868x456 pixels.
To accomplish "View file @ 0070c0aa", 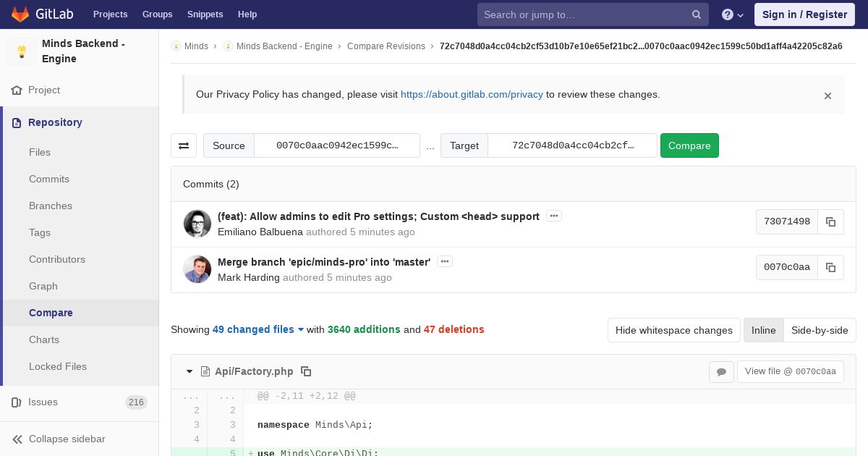I will pos(790,372).
